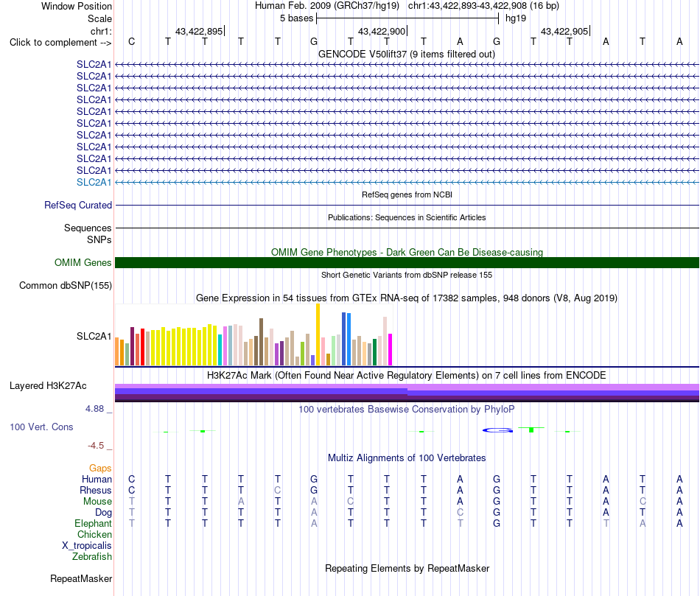Click the 4.88 PhyloP upper limit value
Screen dimensions: 700x596
pyautogui.click(x=94, y=408)
